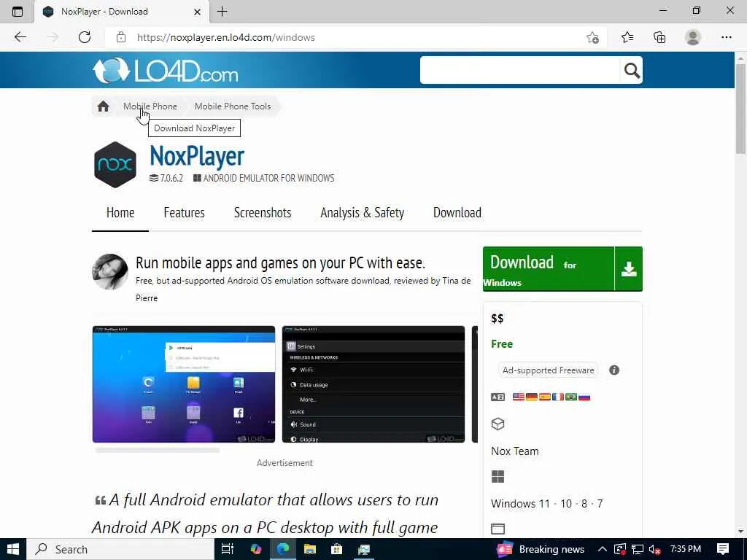This screenshot has height=560, width=747.
Task: Click the NoxPlayer hexagon logo
Action: [115, 165]
